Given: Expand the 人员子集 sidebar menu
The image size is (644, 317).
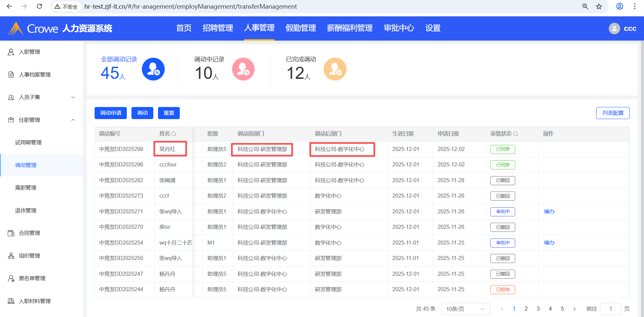Looking at the screenshot, I should click(73, 97).
